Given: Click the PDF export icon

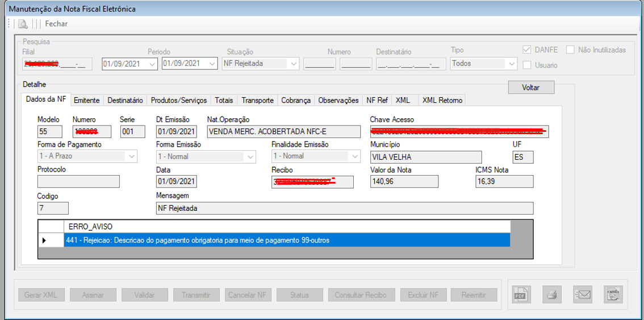Looking at the screenshot, I should [x=520, y=294].
